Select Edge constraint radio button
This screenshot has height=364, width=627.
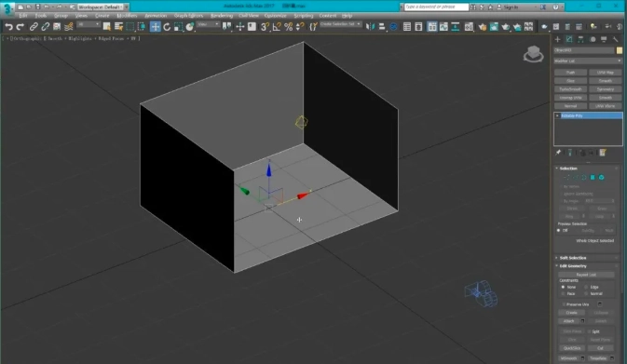point(586,287)
